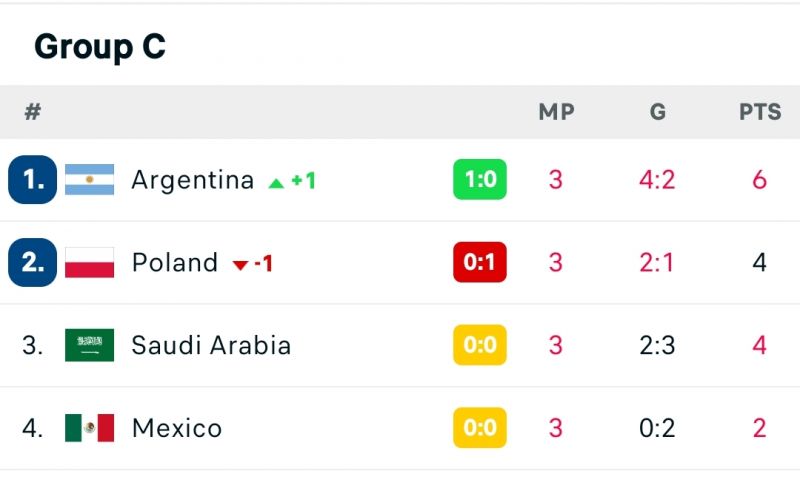800x488 pixels.
Task: Sort by the PTS column header
Action: click(x=760, y=112)
